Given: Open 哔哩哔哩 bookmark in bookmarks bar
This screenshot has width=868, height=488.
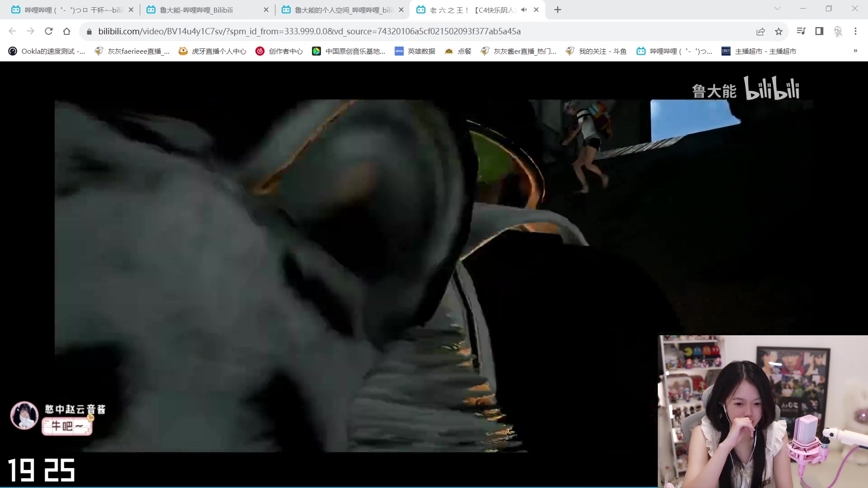Looking at the screenshot, I should click(675, 51).
